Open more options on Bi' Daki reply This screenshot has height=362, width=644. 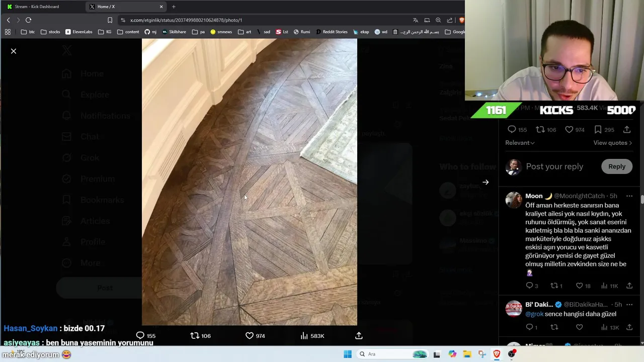click(629, 305)
